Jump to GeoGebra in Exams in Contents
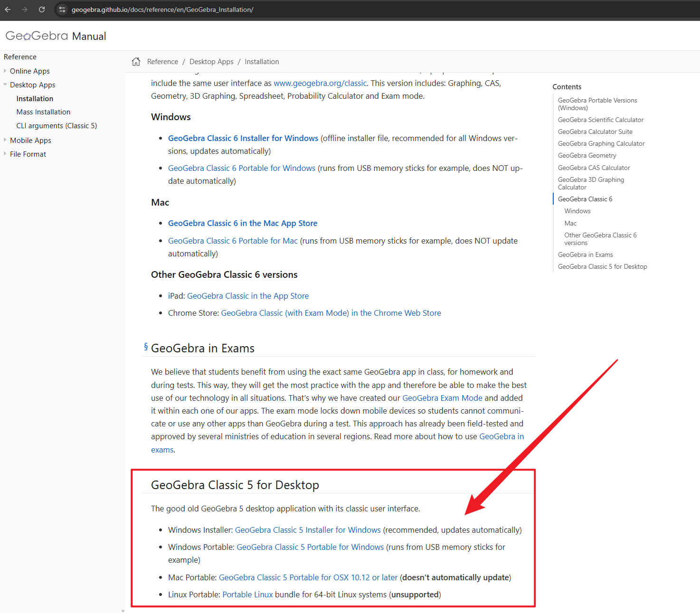700x613 pixels. click(x=586, y=255)
